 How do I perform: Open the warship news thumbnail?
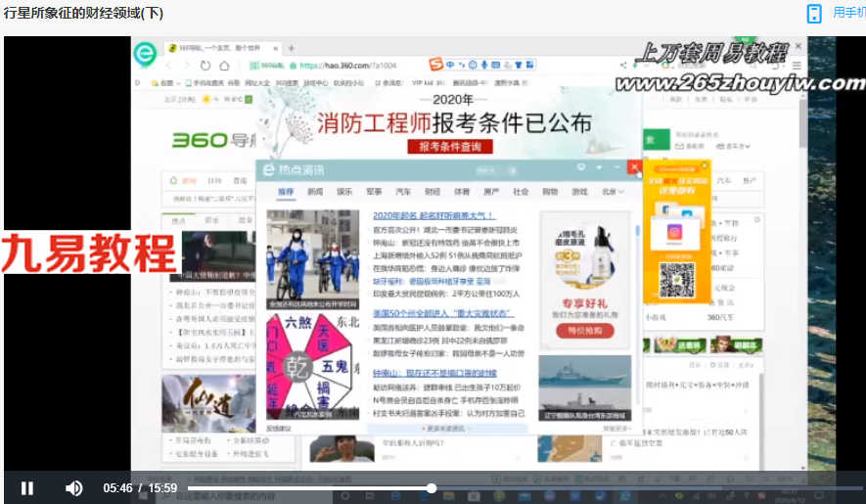point(585,388)
